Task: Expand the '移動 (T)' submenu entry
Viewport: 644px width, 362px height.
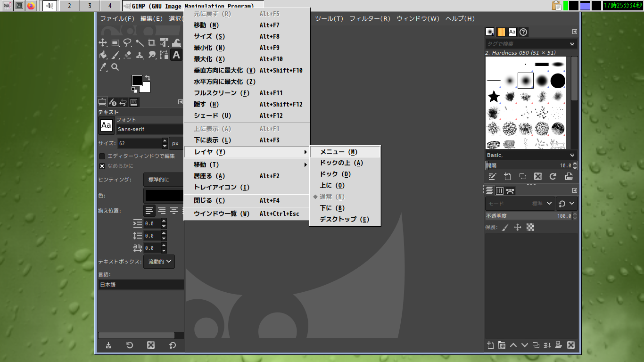Action: pyautogui.click(x=247, y=165)
